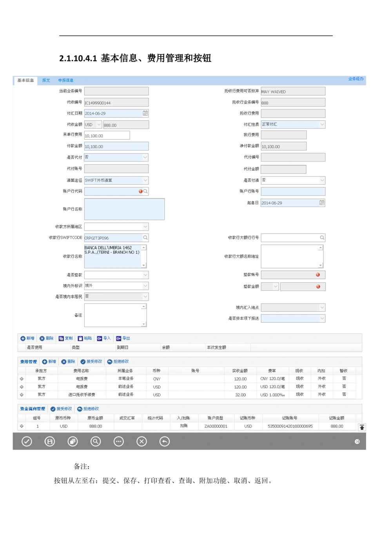Switch to the 报文 tab
The image size is (392, 555).
(x=46, y=80)
